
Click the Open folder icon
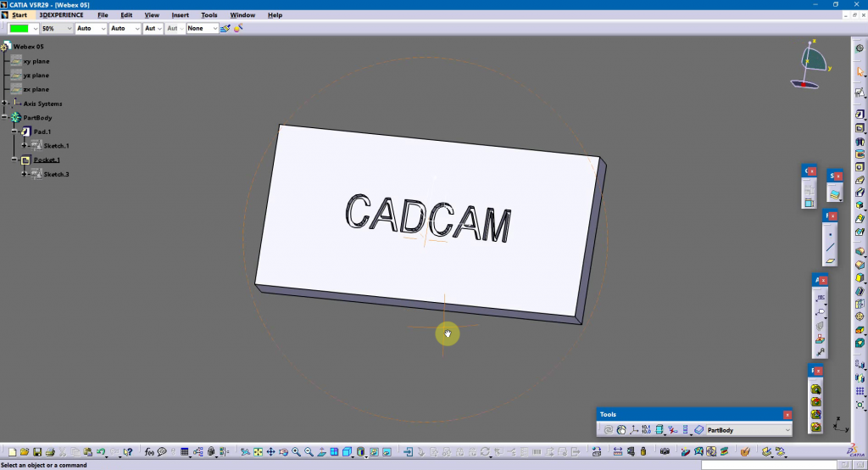click(x=24, y=452)
